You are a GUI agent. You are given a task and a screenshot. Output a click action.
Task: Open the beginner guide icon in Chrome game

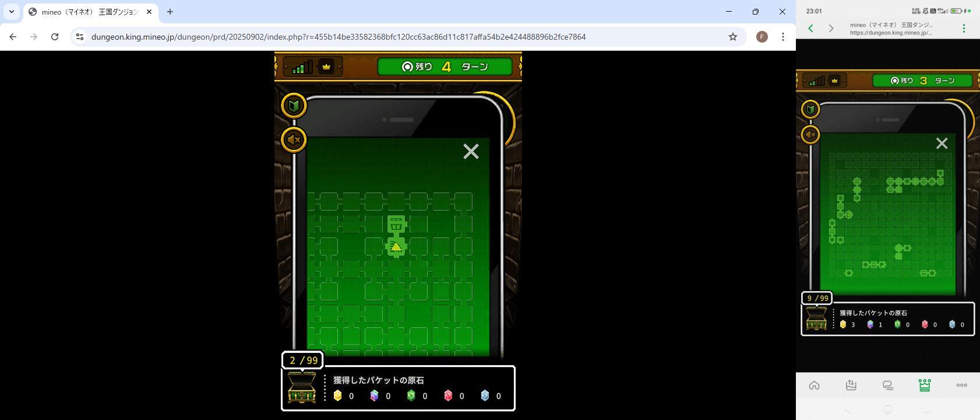(294, 106)
